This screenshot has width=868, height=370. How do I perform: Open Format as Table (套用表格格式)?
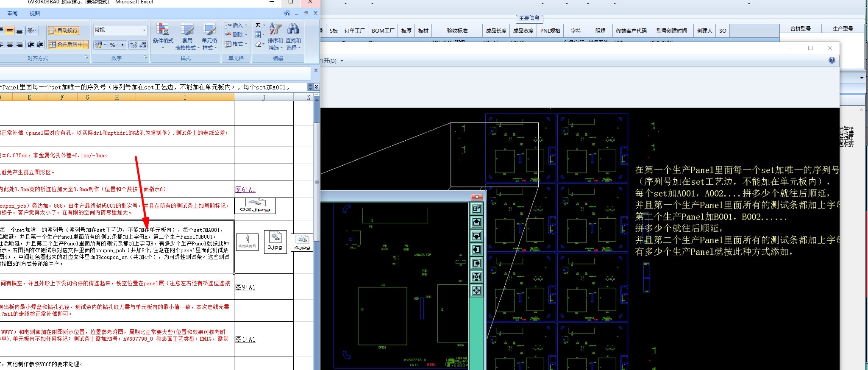click(x=187, y=36)
